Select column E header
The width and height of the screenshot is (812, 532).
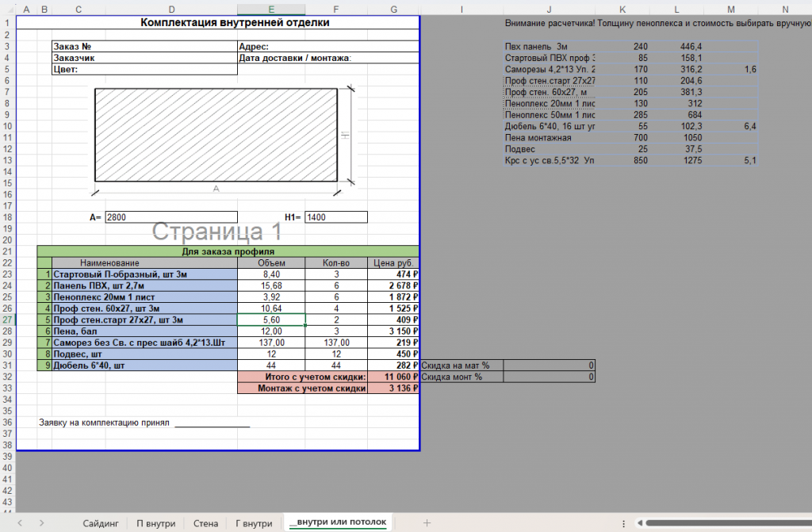click(271, 10)
